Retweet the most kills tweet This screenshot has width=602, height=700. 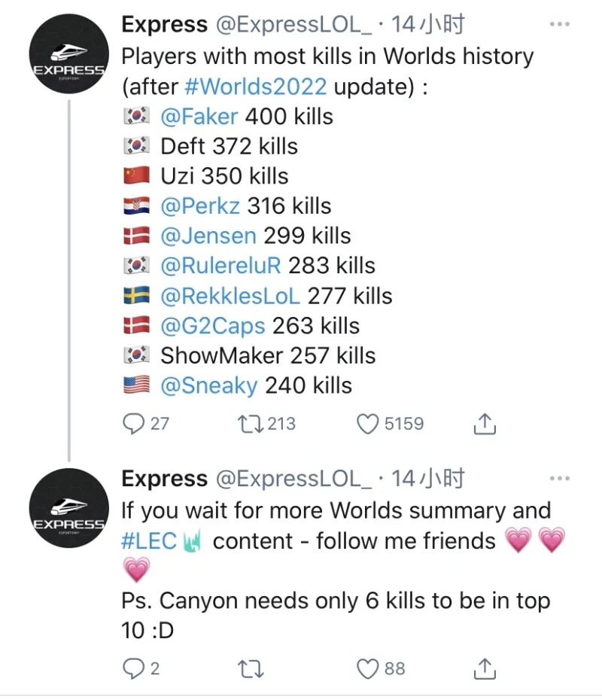click(x=246, y=424)
